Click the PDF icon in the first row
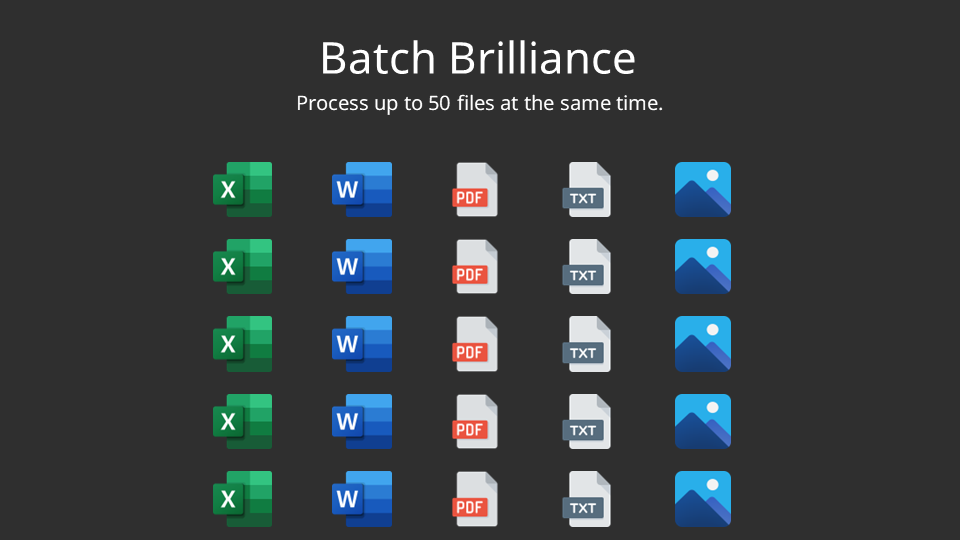Image resolution: width=960 pixels, height=540 pixels. (475, 189)
